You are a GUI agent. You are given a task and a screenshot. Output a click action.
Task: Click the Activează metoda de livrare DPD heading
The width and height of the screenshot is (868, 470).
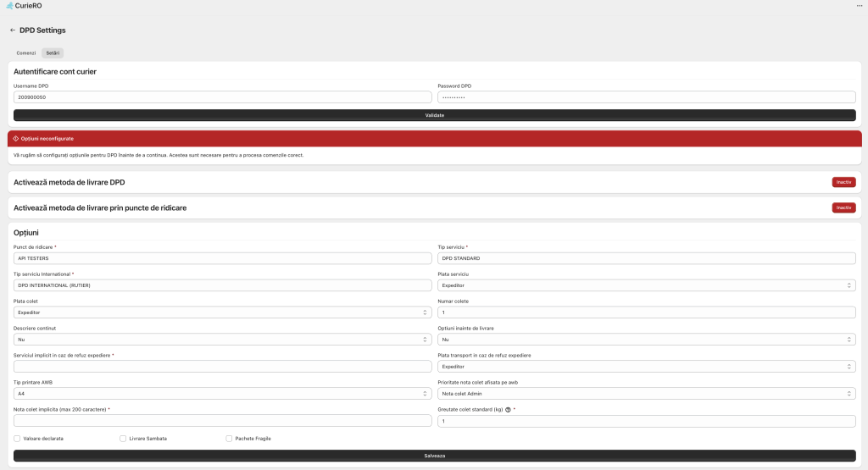coord(70,182)
